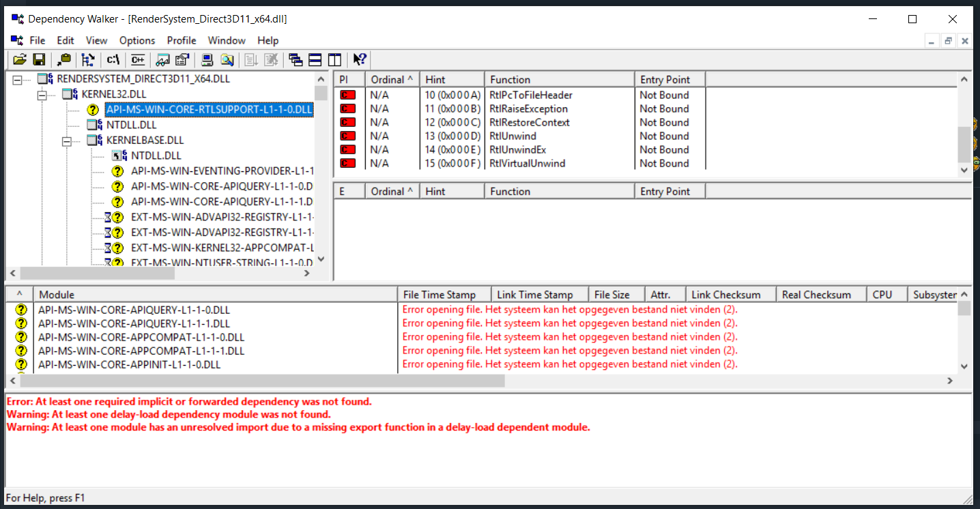Open the Profile menu
The image size is (980, 509).
[x=182, y=40]
